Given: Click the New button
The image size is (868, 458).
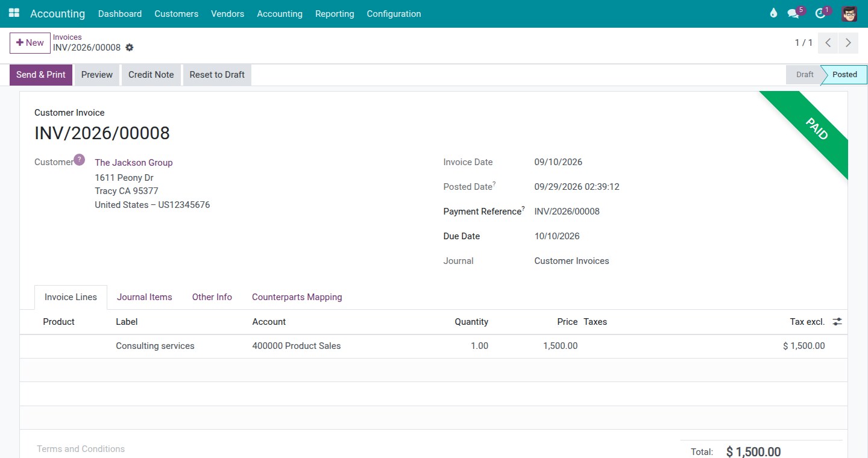Looking at the screenshot, I should coord(30,43).
